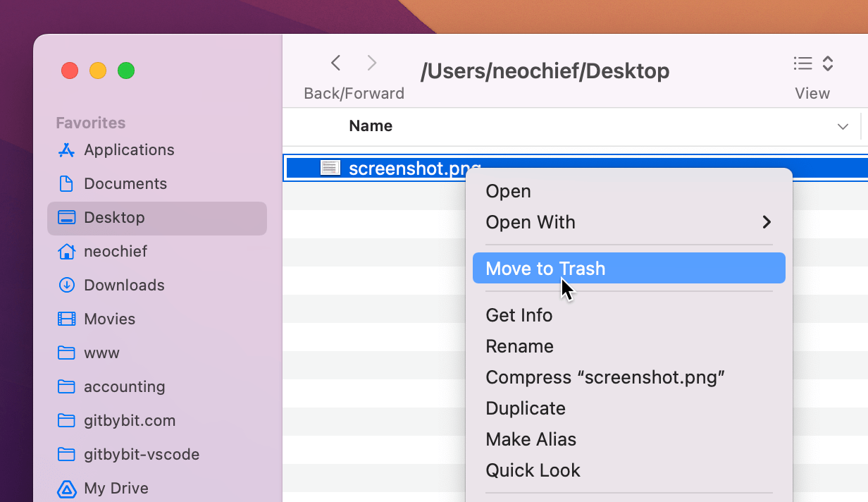Open Movies folder in sidebar
Viewport: 868px width, 502px height.
click(109, 319)
